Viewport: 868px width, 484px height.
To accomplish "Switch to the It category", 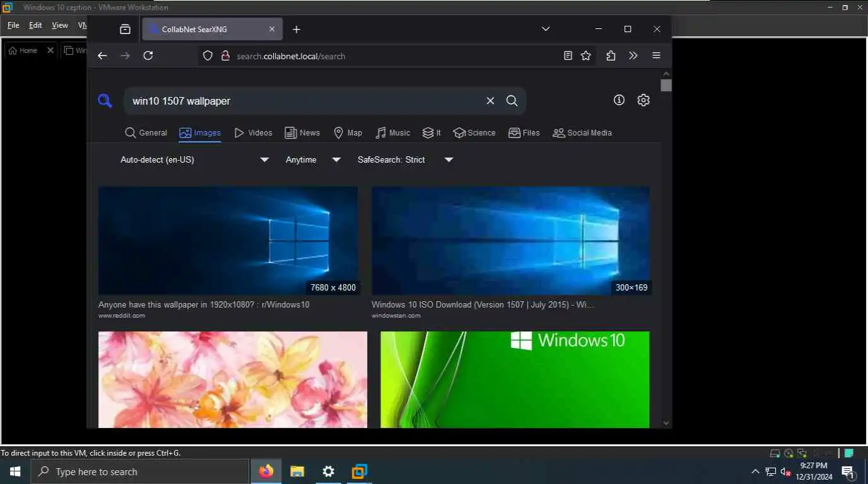I will pyautogui.click(x=431, y=132).
